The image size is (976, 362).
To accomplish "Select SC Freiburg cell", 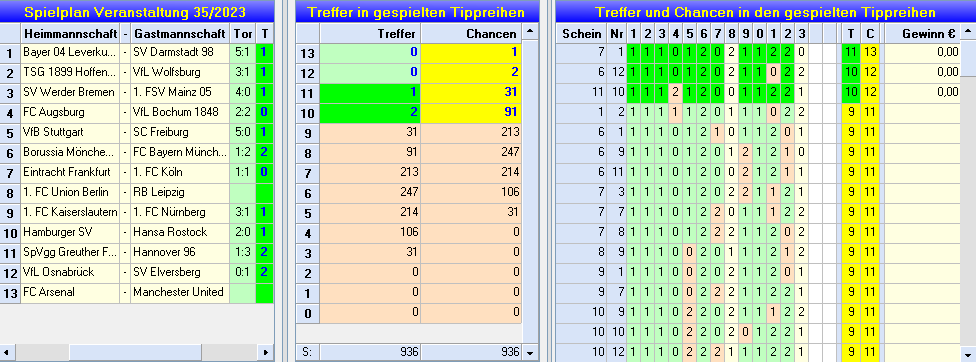I will click(x=180, y=132).
